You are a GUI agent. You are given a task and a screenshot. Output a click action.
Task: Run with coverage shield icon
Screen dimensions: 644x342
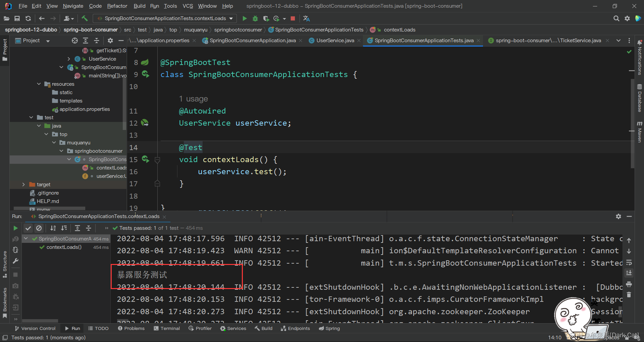click(x=266, y=18)
